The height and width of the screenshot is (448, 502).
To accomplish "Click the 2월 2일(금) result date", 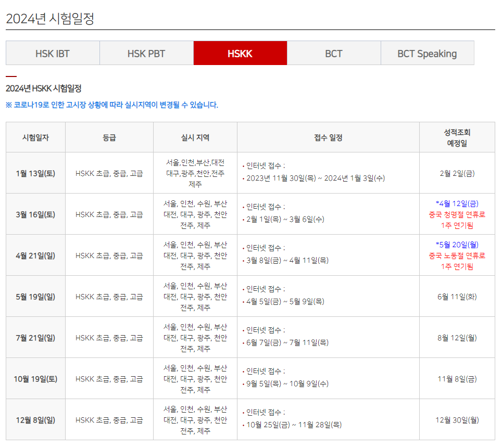I will pos(457,173).
